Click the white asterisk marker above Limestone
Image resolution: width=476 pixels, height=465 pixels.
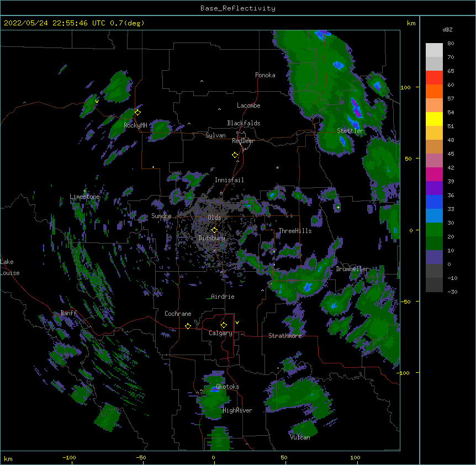pyautogui.click(x=84, y=191)
